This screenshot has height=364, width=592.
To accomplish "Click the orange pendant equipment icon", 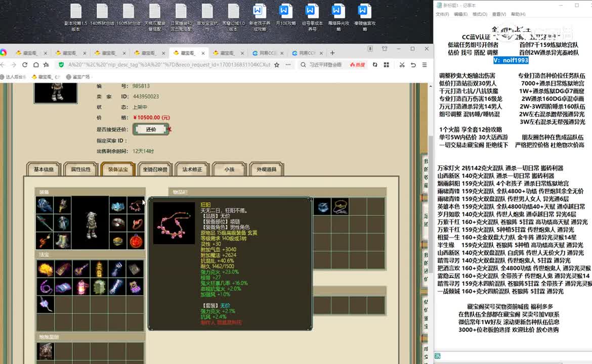I will point(45,240).
